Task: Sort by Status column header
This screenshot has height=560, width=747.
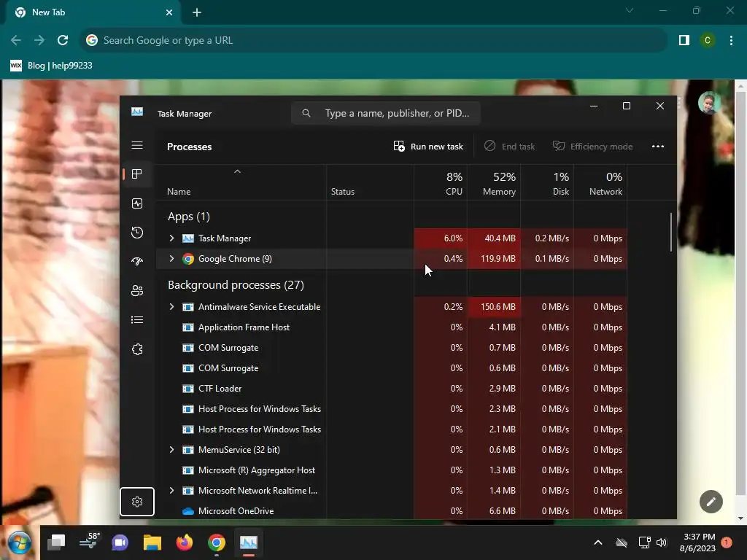Action: [x=370, y=182]
